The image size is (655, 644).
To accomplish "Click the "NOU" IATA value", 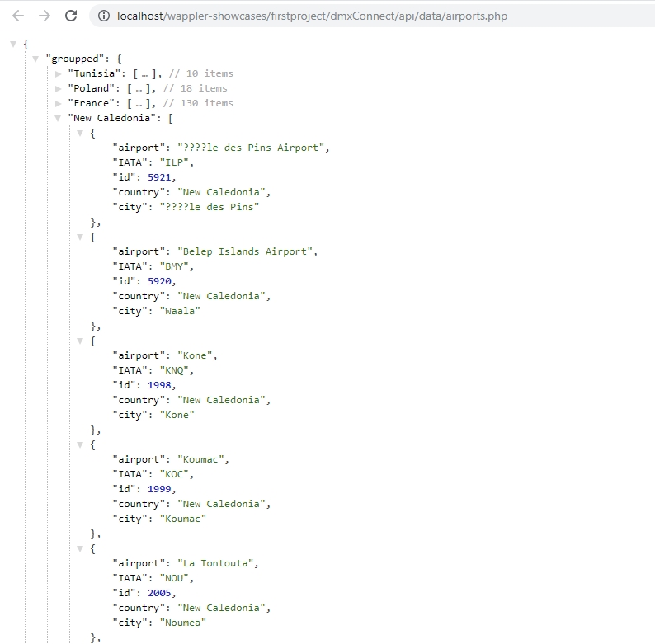I will point(175,578).
